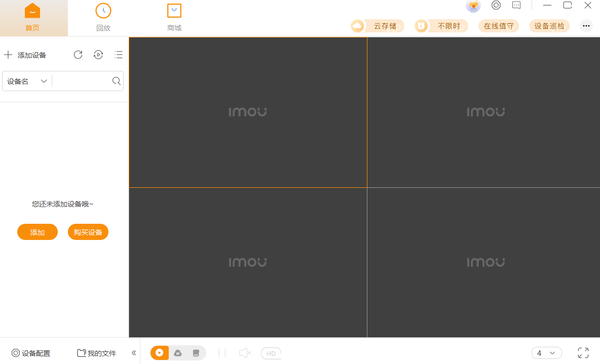This screenshot has width=600, height=364.
Task: Switch to the 回放 playback tab
Action: point(103,18)
